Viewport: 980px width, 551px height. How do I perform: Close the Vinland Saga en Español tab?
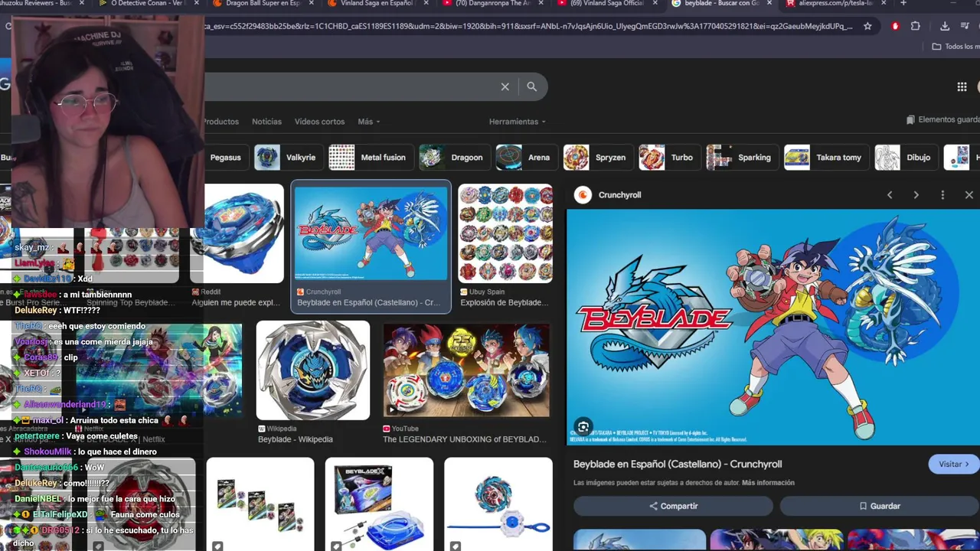tap(426, 3)
